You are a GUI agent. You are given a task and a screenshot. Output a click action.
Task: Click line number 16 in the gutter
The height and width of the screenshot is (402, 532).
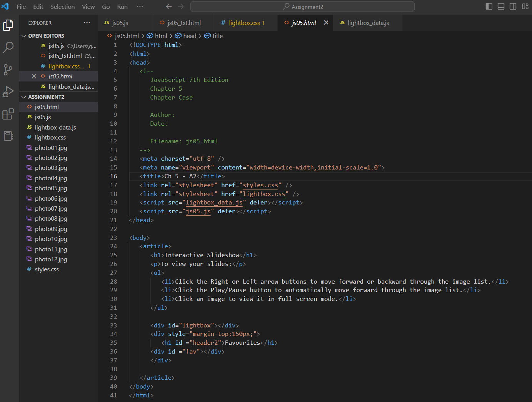coord(113,176)
